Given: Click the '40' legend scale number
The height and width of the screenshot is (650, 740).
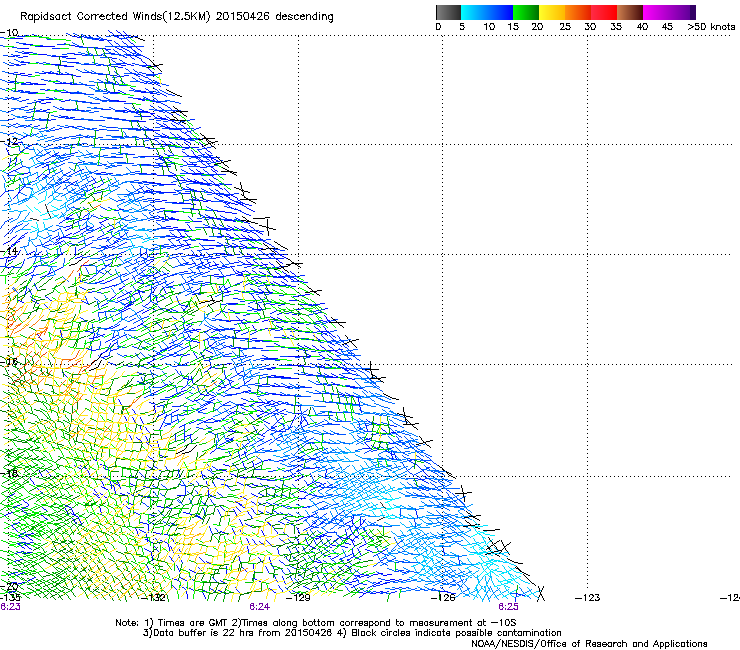Looking at the screenshot, I should [x=642, y=27].
